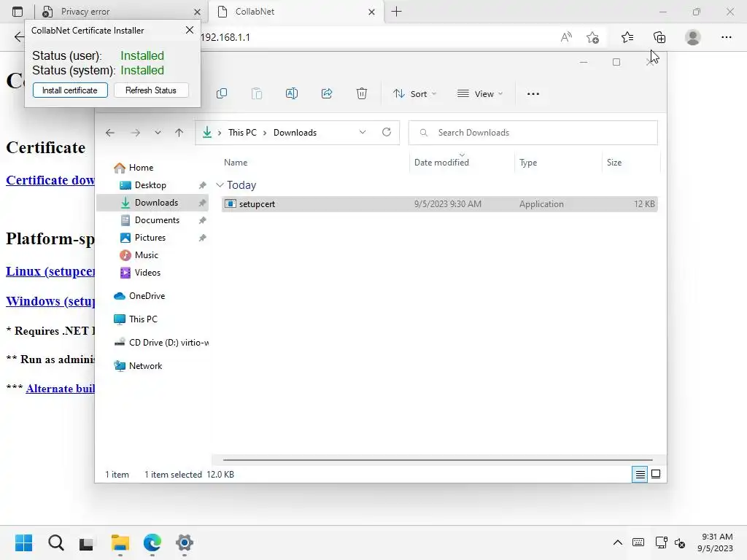
Task: Close the Privacy error tab
Action: 197,12
